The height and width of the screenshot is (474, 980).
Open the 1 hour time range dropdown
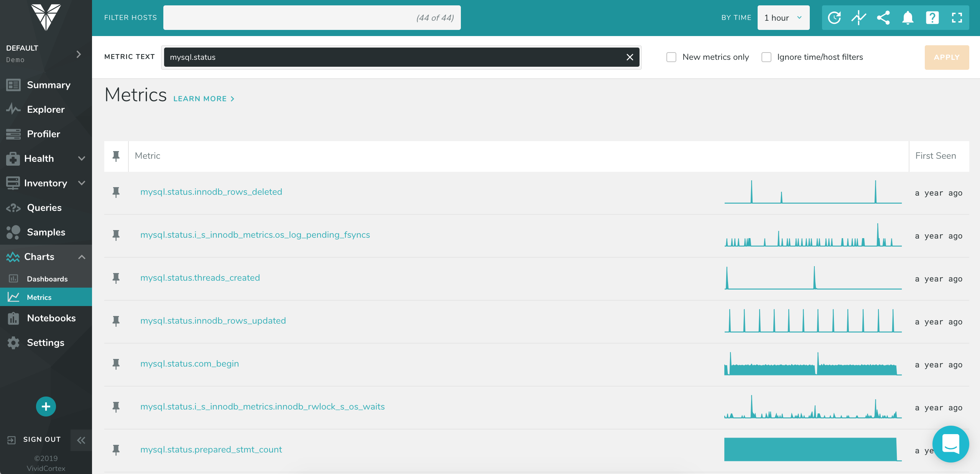click(783, 18)
